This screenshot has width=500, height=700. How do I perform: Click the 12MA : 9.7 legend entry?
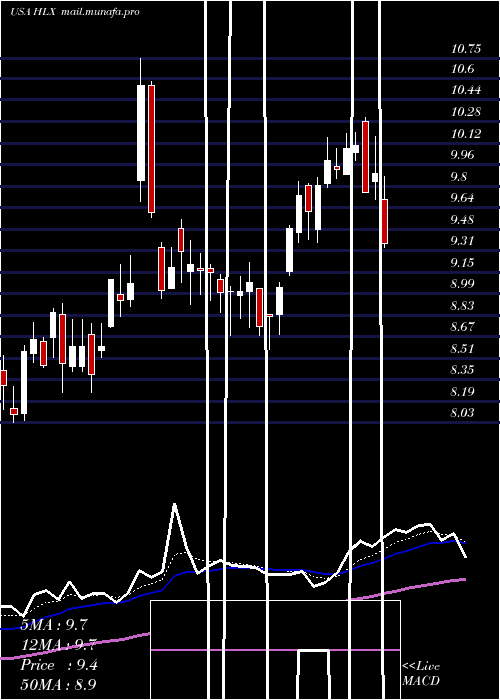tap(58, 645)
